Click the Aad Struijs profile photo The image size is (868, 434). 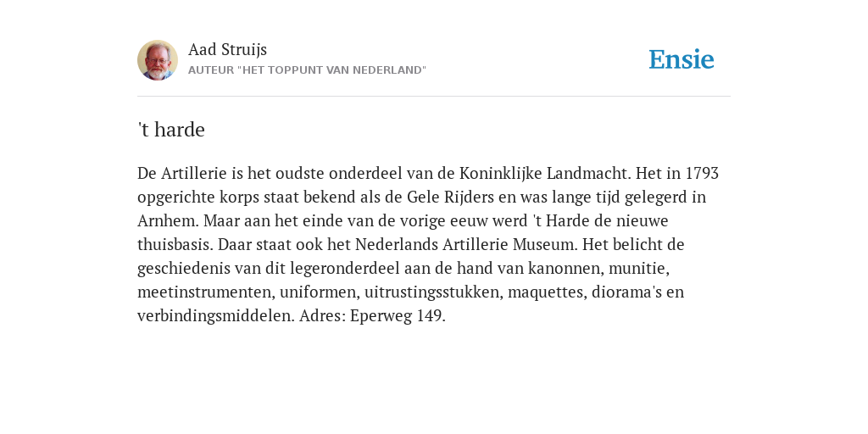158,60
